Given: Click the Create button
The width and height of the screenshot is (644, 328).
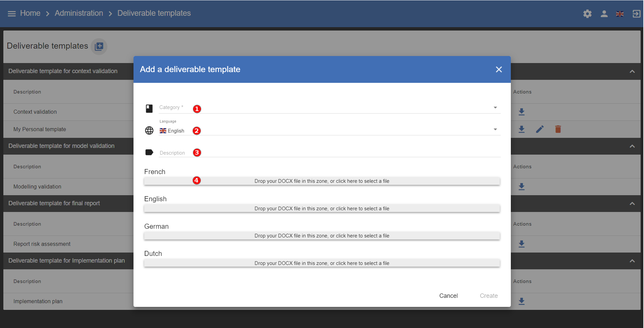Looking at the screenshot, I should 489,295.
